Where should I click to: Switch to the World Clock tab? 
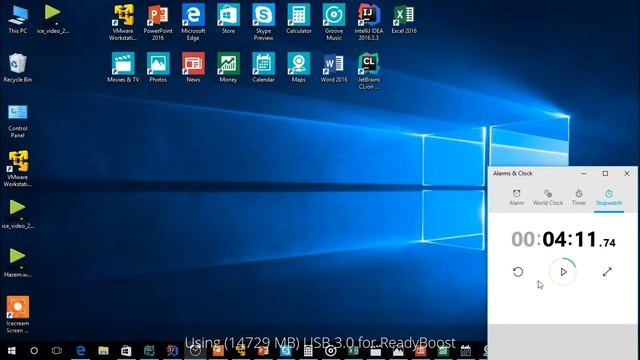548,197
